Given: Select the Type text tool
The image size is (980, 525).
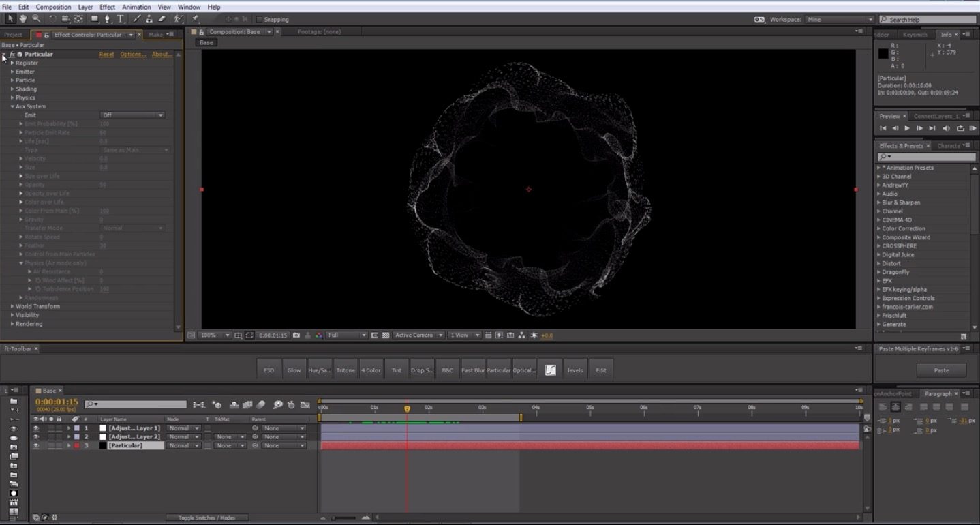Looking at the screenshot, I should [121, 19].
